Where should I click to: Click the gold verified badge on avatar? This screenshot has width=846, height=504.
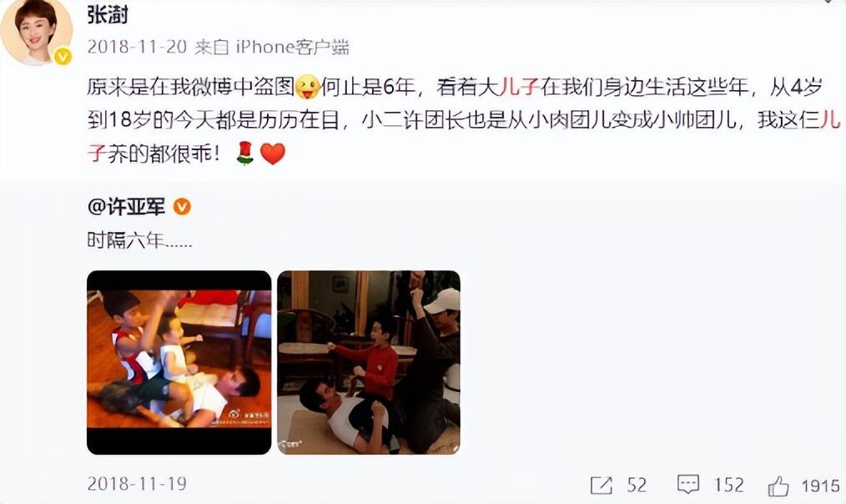tap(63, 56)
